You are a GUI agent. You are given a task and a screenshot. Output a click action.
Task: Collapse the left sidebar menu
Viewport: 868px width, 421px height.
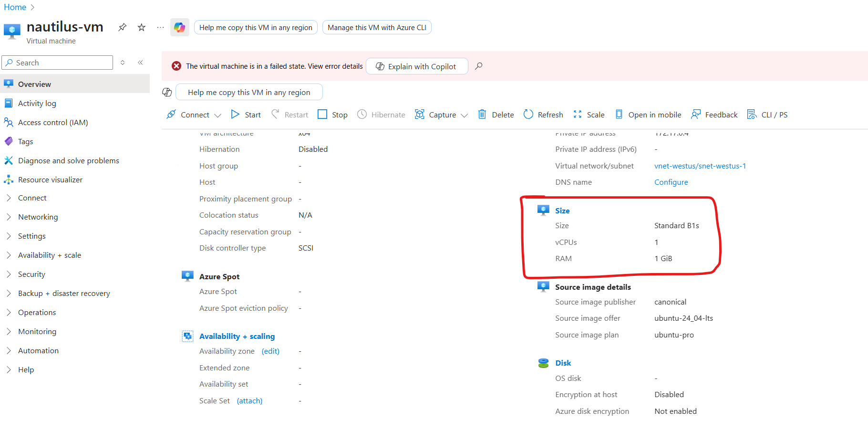pyautogui.click(x=140, y=63)
